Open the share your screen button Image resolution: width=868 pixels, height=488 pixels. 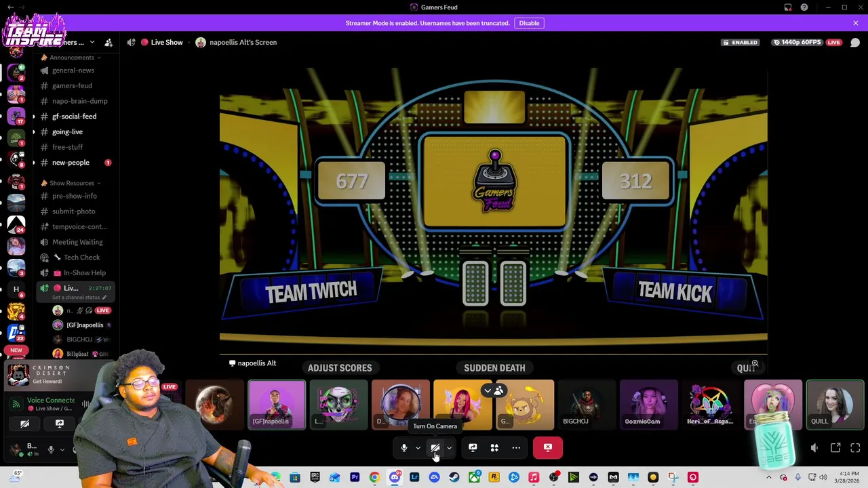click(473, 447)
